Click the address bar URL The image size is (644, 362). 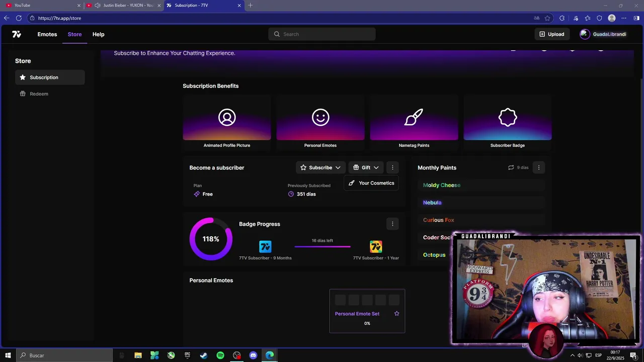59,18
